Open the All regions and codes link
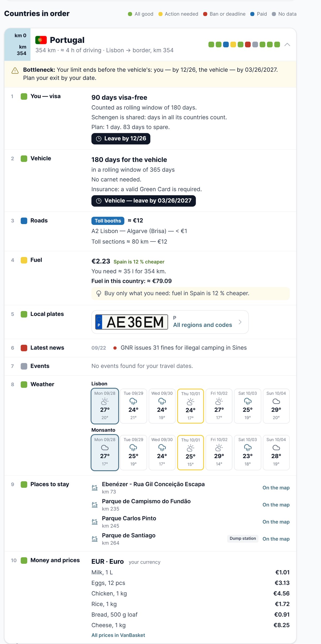This screenshot has height=644, width=321. point(202,325)
